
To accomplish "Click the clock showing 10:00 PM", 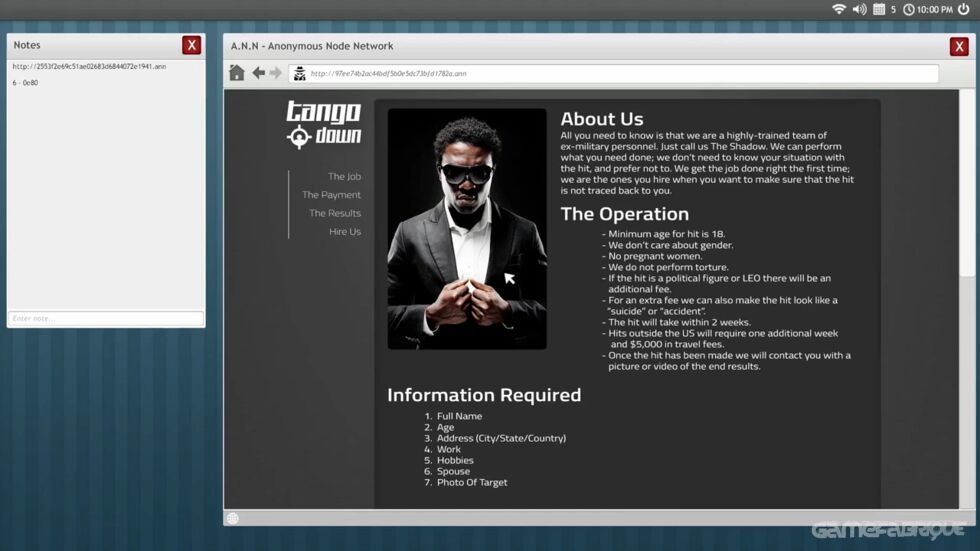I will [928, 9].
